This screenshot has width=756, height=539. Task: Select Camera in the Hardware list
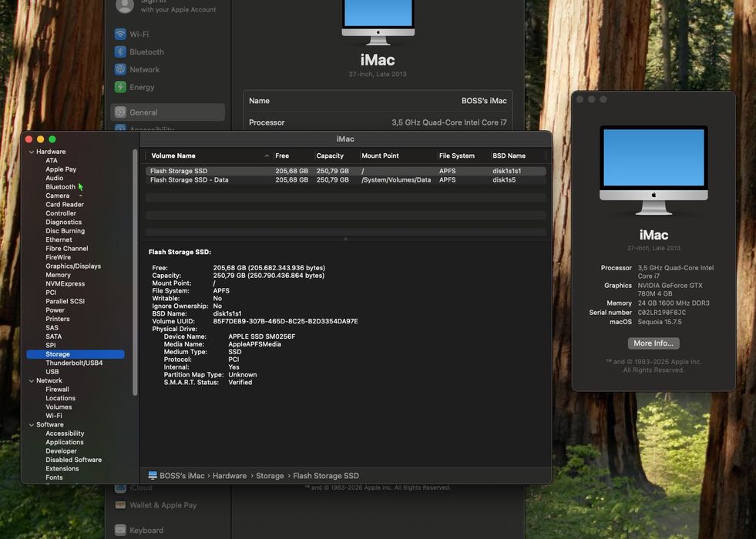point(57,196)
